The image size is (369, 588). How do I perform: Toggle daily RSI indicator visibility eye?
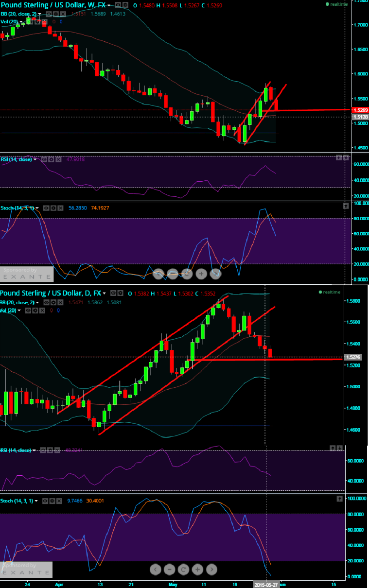coord(43,450)
